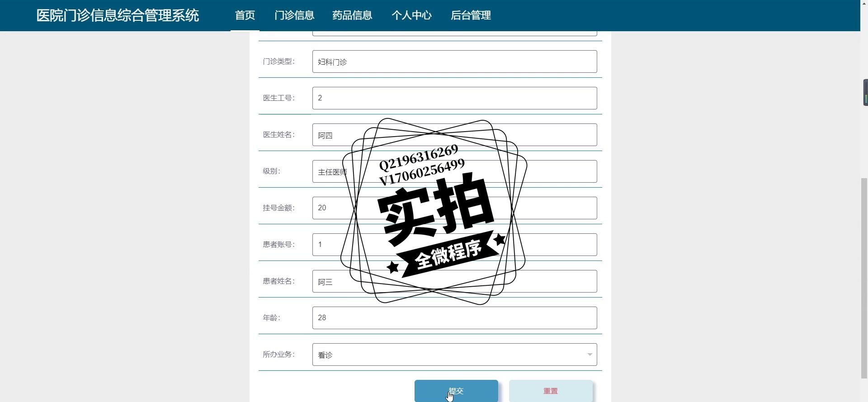
Task: Click the 医生姓名 field containing 阿四
Action: point(454,135)
